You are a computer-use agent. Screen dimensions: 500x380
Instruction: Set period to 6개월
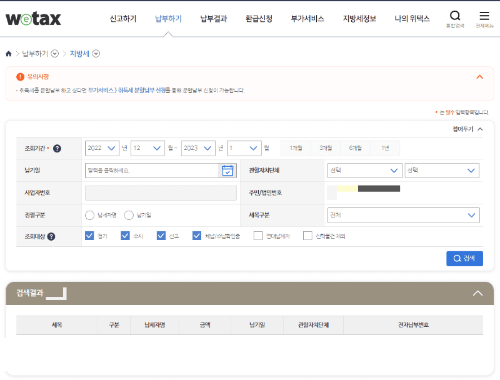click(x=355, y=148)
